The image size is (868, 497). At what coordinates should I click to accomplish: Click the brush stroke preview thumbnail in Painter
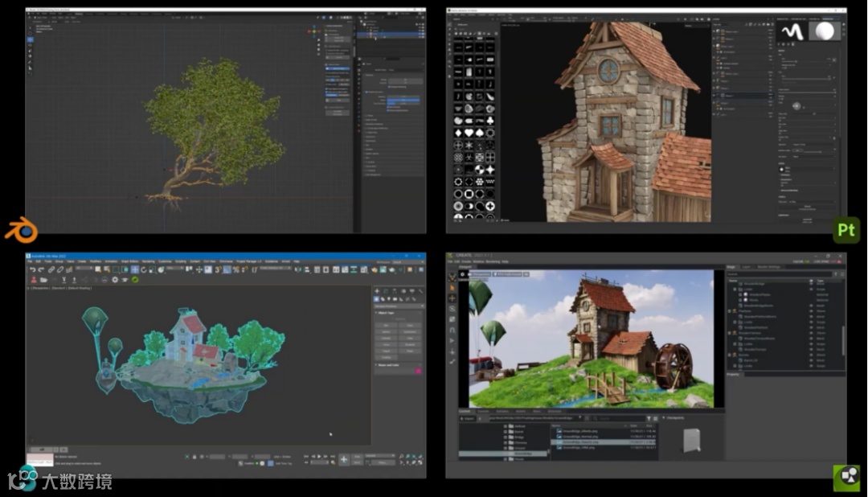(x=792, y=31)
